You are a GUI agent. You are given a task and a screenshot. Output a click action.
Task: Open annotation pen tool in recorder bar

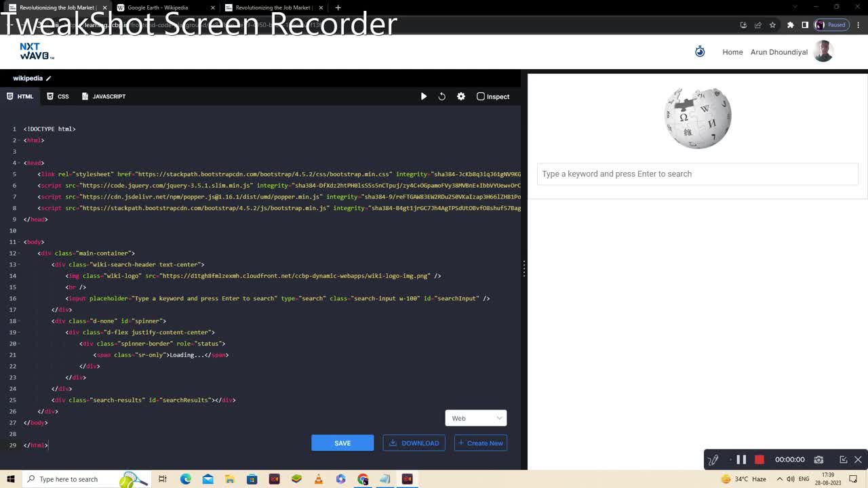pos(713,460)
